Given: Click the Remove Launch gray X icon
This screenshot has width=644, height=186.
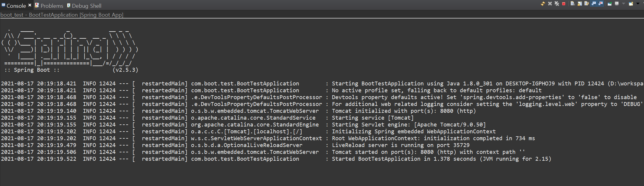Looking at the screenshot, I should point(550,4).
